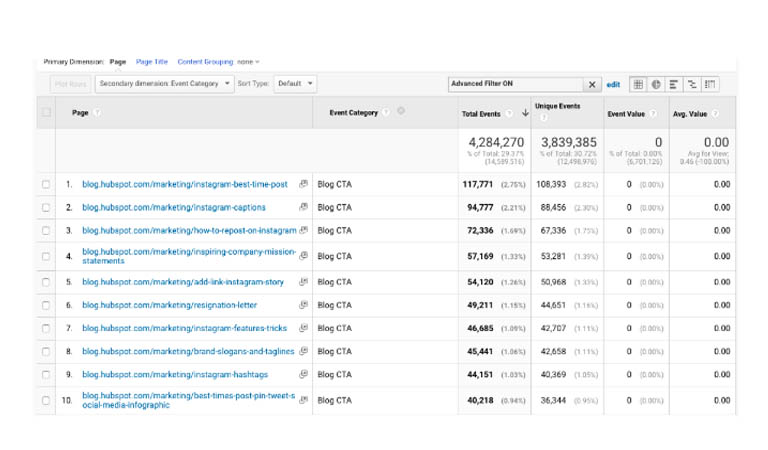Click help icon next to Event Category

point(386,112)
